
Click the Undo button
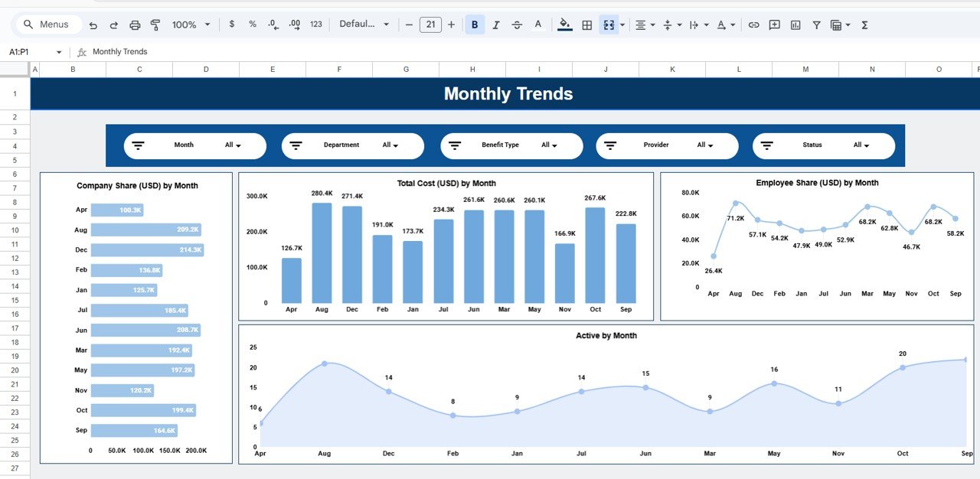93,24
